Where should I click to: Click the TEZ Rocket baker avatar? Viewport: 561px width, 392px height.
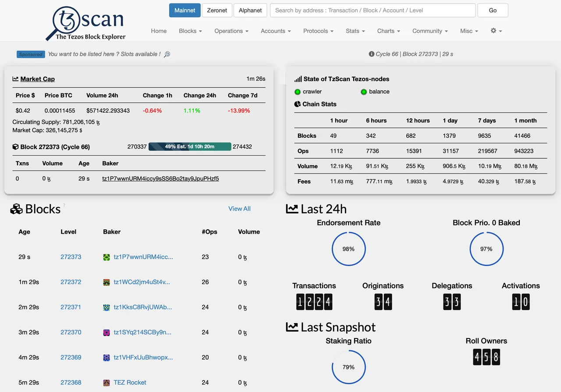(x=107, y=383)
